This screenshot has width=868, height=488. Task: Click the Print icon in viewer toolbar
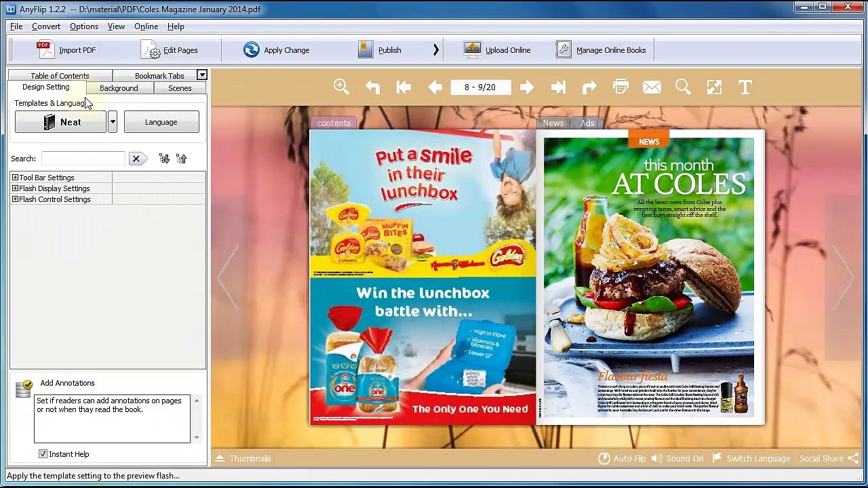coord(620,87)
